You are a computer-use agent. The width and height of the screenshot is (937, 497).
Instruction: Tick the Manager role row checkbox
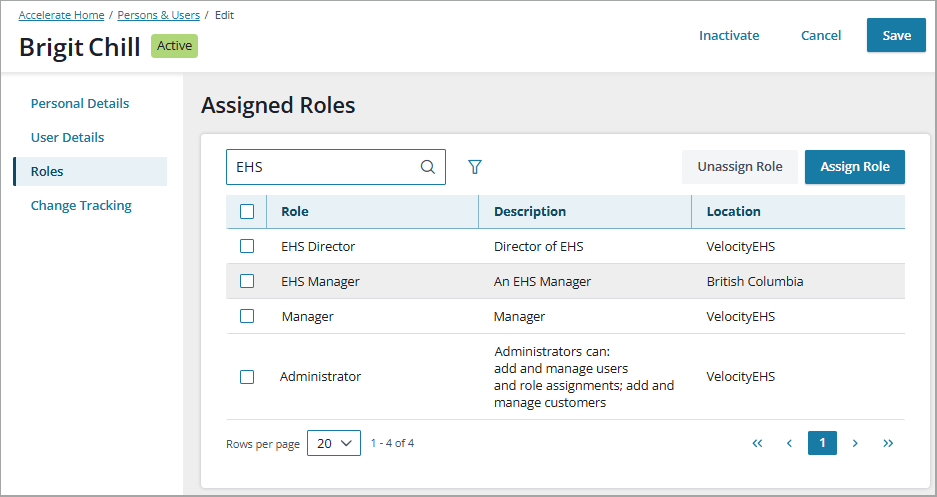click(247, 316)
